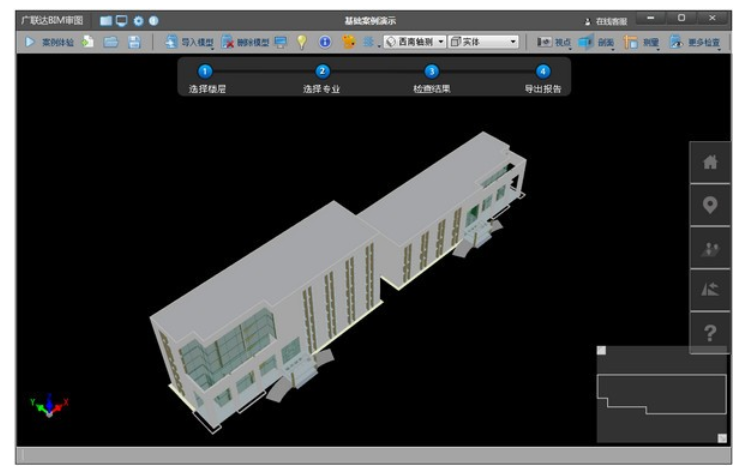Click 删除模型 to delete the model
Viewport: 741px width, 469px height.
tap(245, 42)
